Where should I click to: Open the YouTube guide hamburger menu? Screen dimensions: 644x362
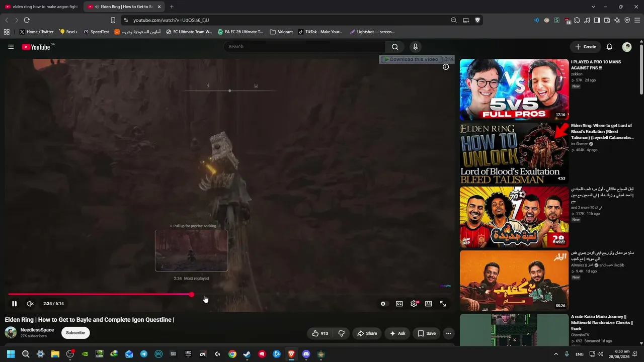(11, 47)
